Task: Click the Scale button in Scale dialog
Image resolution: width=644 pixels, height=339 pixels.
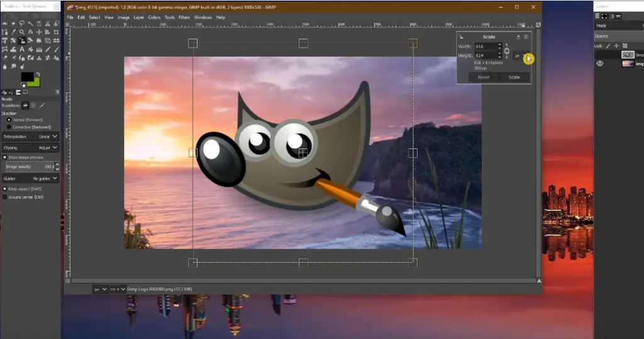Action: [514, 77]
